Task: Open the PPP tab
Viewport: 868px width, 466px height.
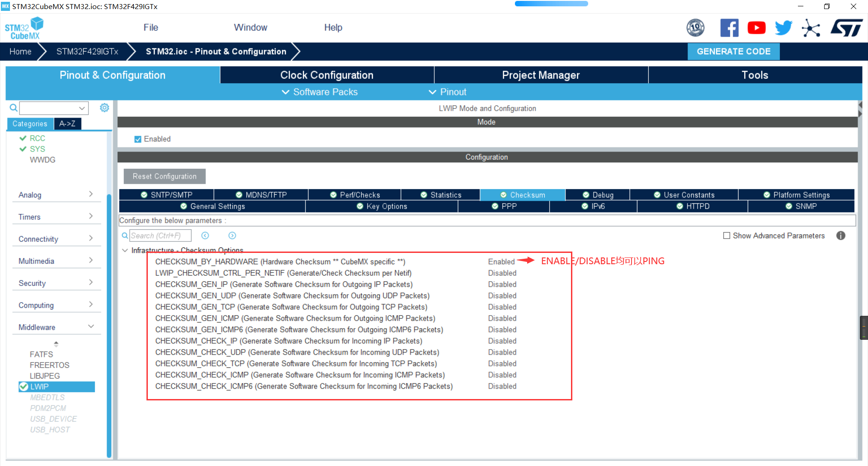Action: pyautogui.click(x=504, y=206)
